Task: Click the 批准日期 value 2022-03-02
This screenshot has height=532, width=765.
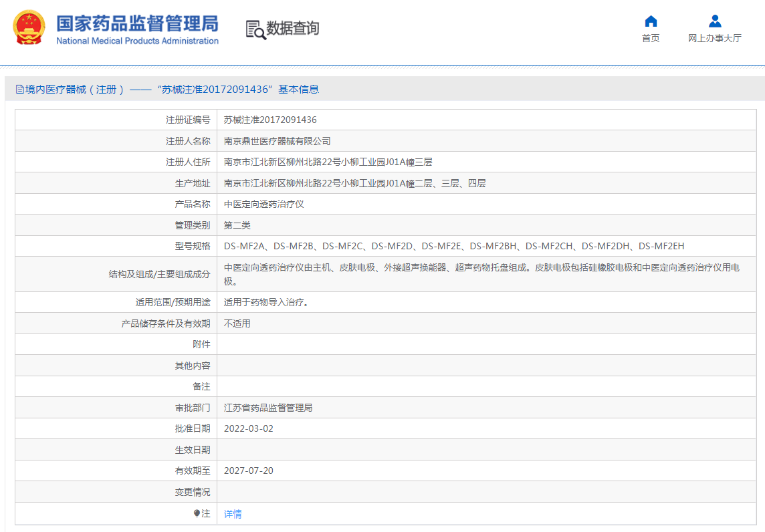Action: point(248,428)
